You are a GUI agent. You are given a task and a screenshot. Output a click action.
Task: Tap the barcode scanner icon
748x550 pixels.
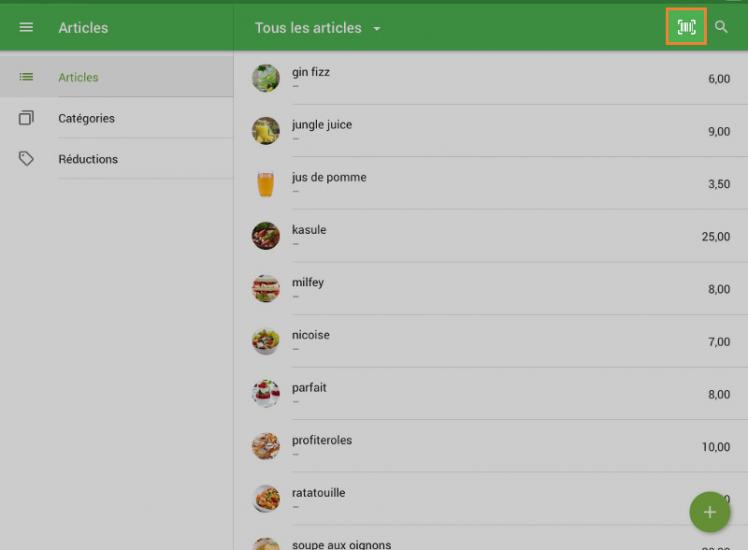click(x=686, y=27)
